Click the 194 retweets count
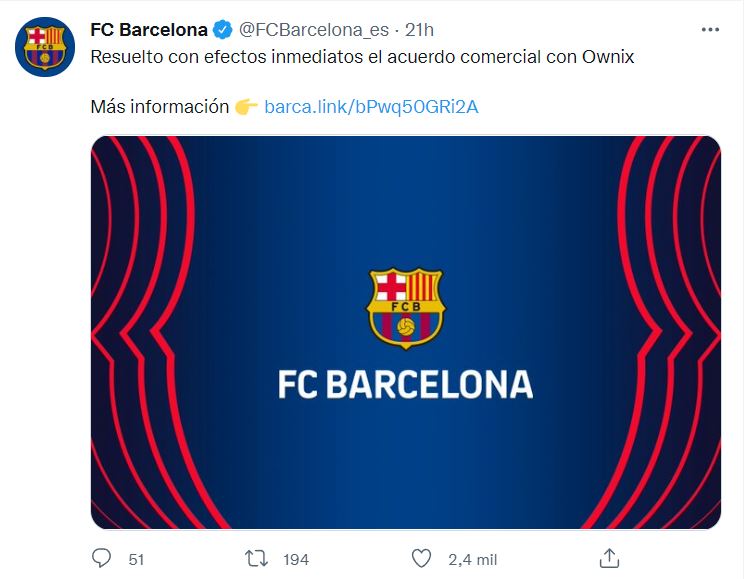This screenshot has width=751, height=579. pos(296,559)
